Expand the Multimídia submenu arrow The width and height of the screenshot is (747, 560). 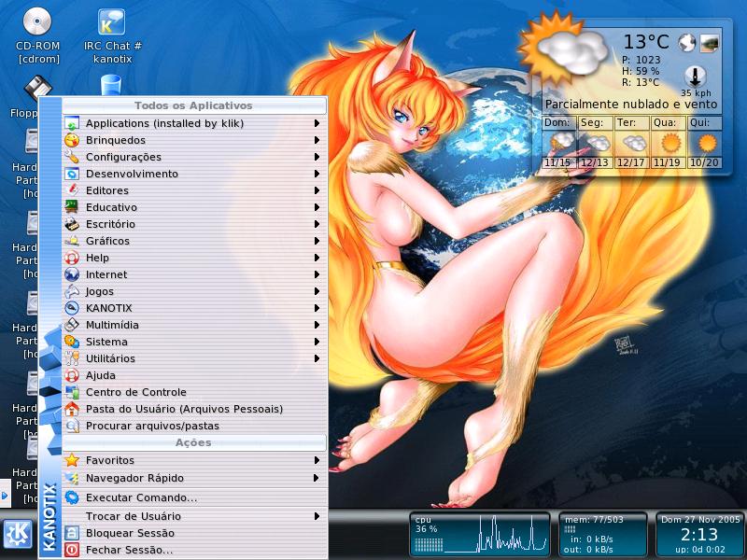point(317,325)
